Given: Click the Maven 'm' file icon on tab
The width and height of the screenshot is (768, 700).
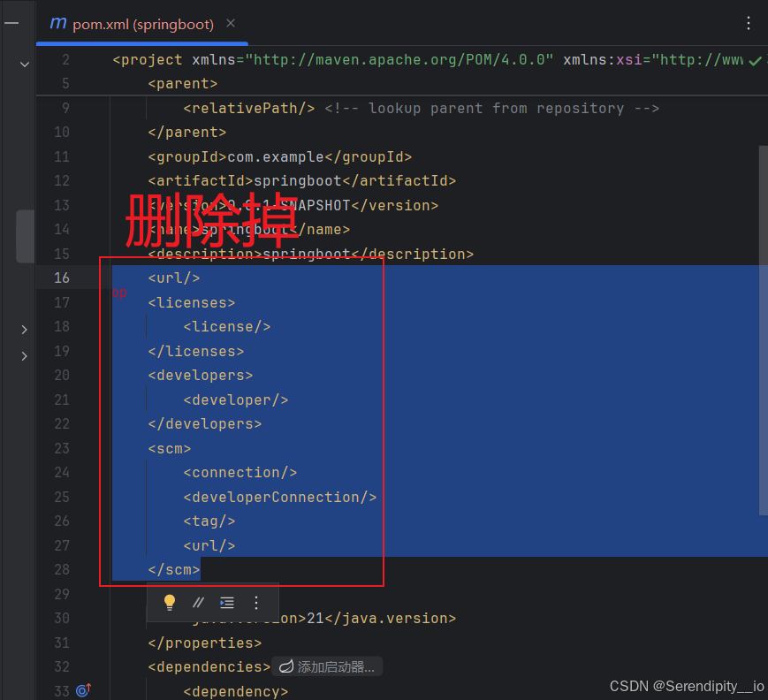Looking at the screenshot, I should pos(58,24).
